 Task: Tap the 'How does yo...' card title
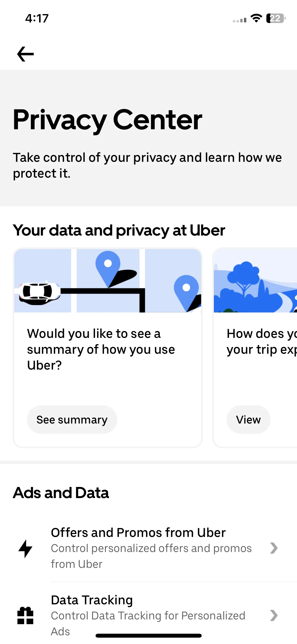[x=262, y=342]
